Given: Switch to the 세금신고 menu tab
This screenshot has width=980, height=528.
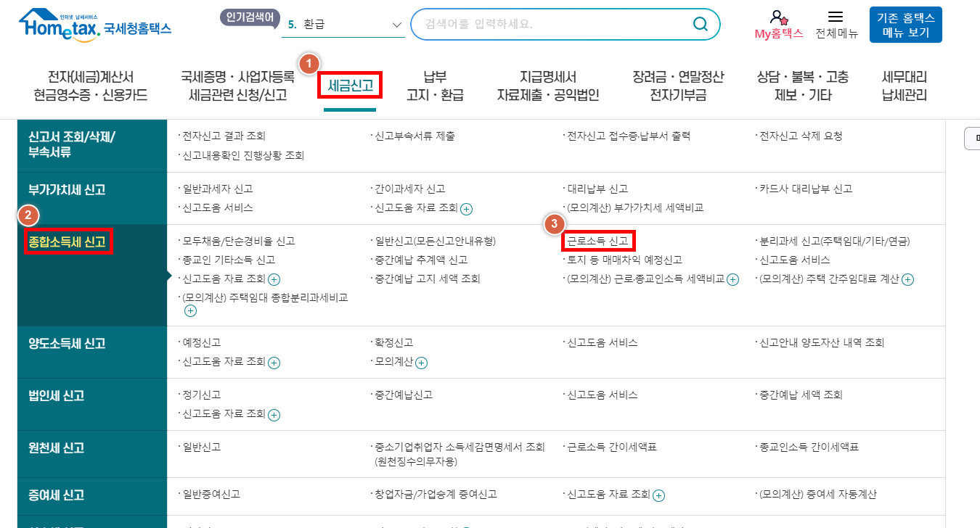Looking at the screenshot, I should (x=350, y=84).
